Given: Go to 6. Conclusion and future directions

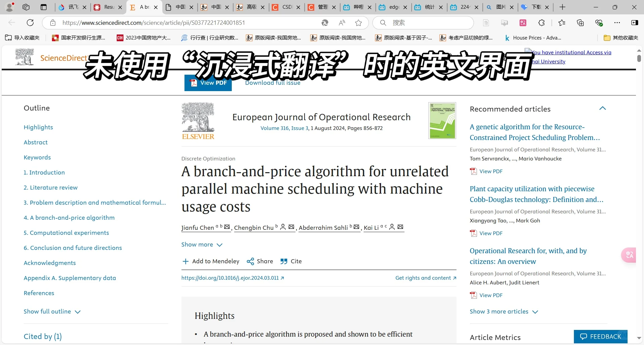Looking at the screenshot, I should (x=73, y=248).
